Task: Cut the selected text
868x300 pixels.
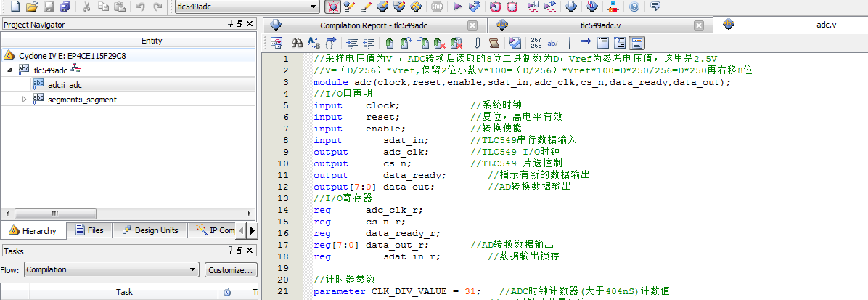Action: coord(87,7)
